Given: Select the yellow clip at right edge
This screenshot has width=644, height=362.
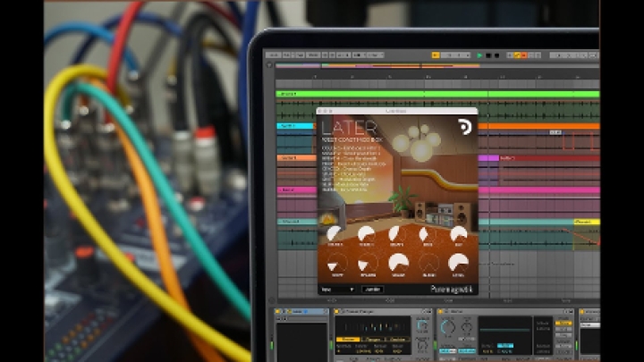Looking at the screenshot, I should [587, 222].
